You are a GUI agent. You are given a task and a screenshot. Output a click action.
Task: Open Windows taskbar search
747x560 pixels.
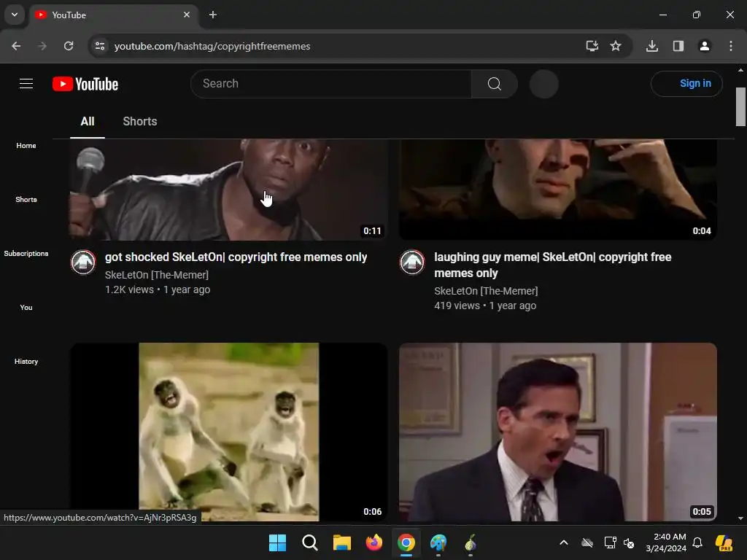tap(309, 542)
